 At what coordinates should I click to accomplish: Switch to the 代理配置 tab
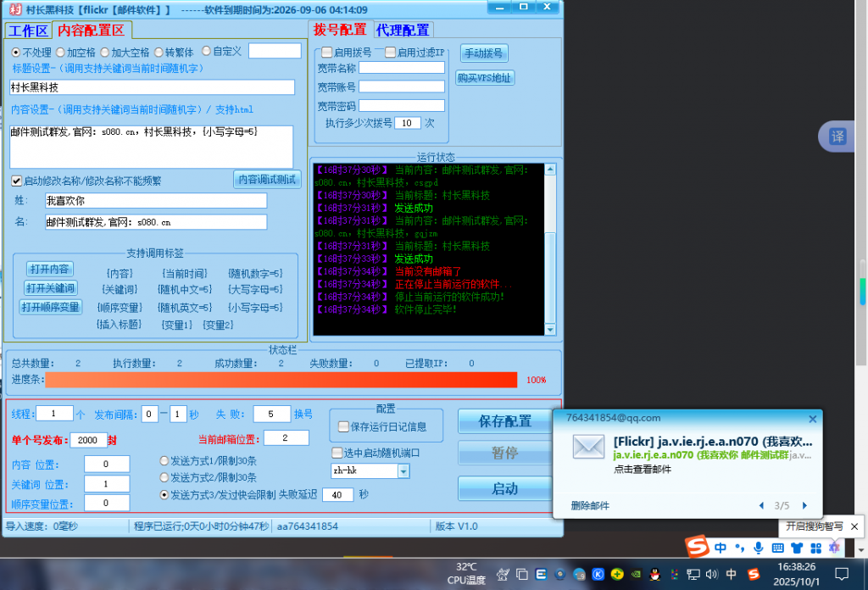pos(403,28)
